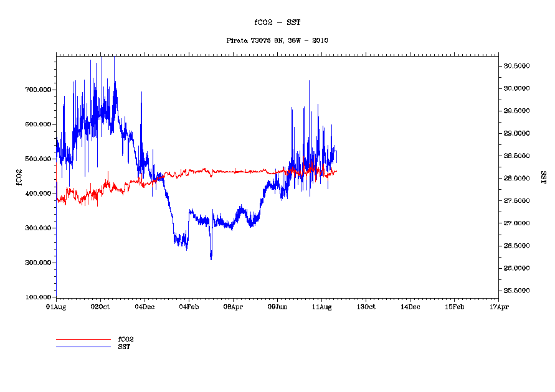Select the subtitle 'Pirata 73075 8N, 38W – 2010'
The width and height of the screenshot is (555, 392).
point(277,40)
